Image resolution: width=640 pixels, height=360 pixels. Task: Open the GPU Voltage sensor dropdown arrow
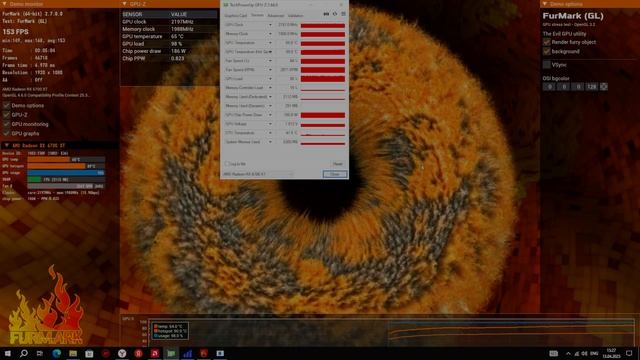pyautogui.click(x=270, y=124)
